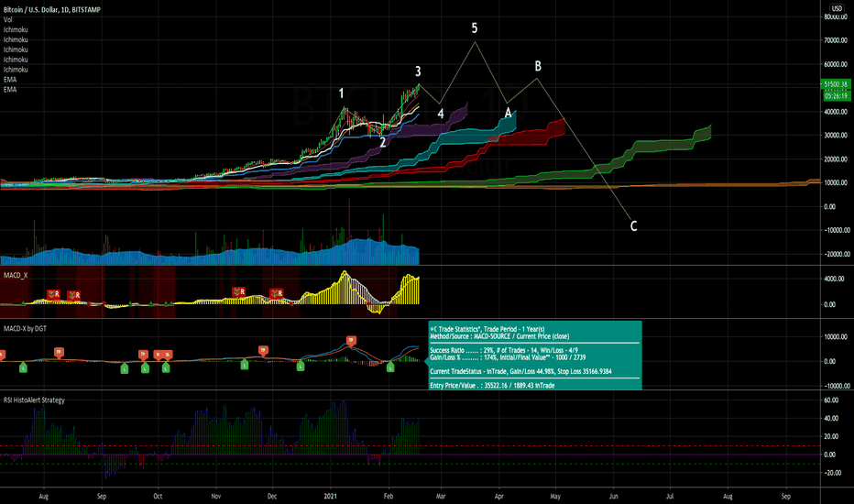Click corrective wave label C
The image size is (854, 504).
(633, 226)
